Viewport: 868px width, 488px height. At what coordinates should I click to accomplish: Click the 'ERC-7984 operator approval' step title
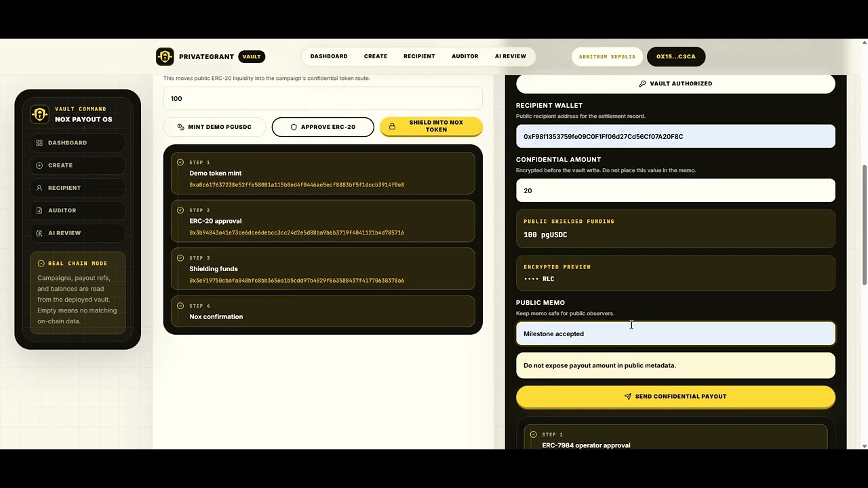click(x=586, y=445)
